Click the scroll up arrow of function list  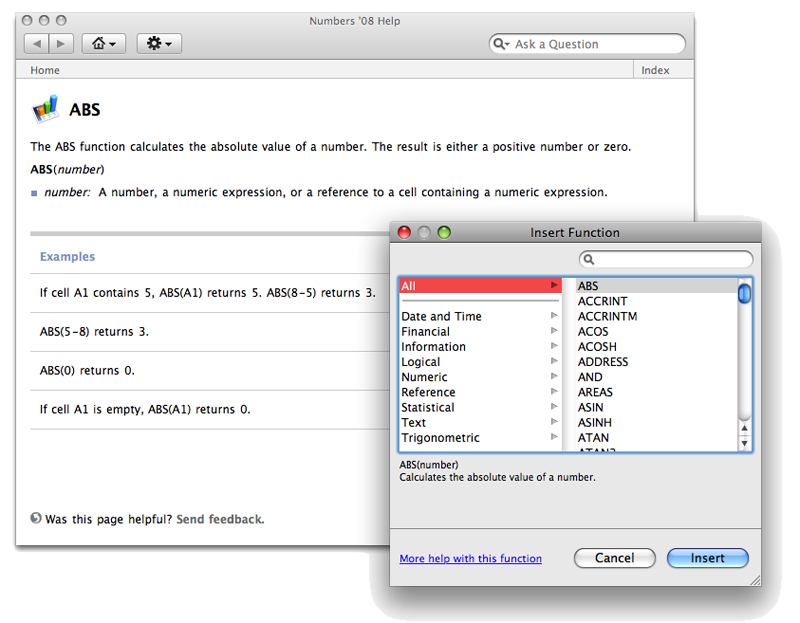tap(745, 428)
